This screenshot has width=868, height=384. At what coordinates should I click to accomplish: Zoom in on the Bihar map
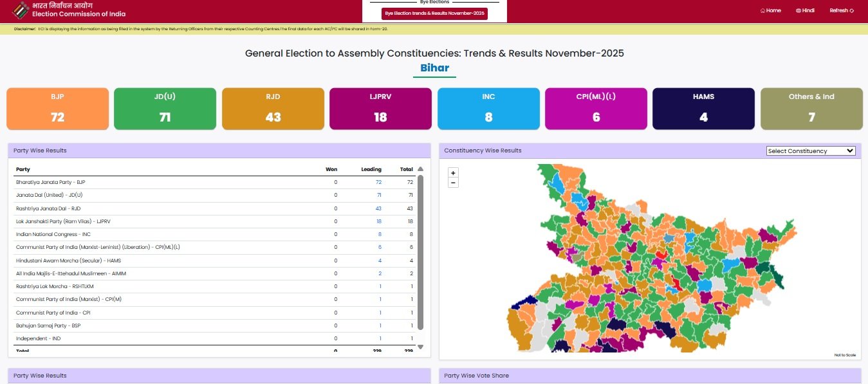[453, 173]
